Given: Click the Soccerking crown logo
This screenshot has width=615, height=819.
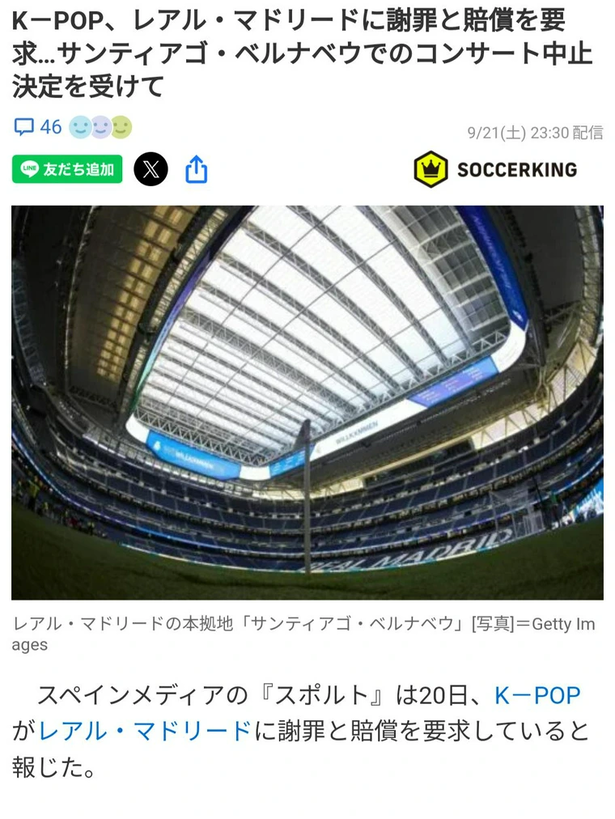Looking at the screenshot, I should coord(430,169).
